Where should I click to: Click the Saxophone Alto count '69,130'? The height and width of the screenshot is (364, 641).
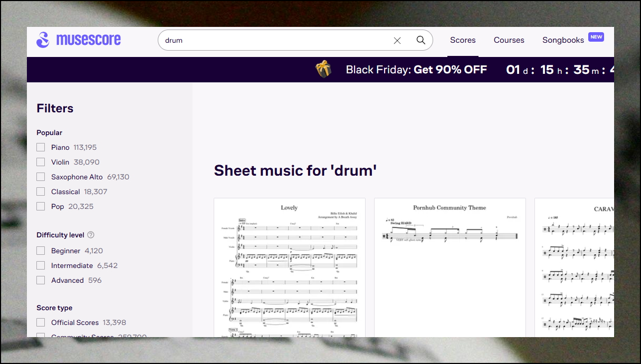(118, 177)
